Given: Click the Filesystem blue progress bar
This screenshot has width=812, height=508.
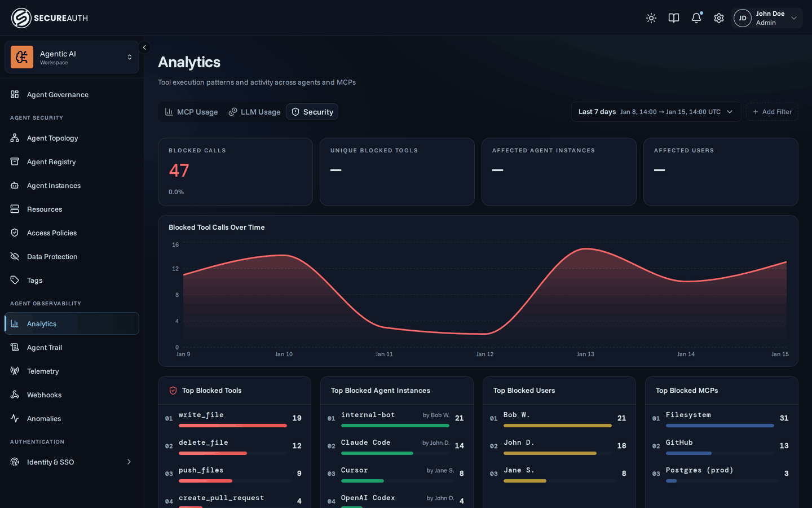Looking at the screenshot, I should click(x=720, y=426).
